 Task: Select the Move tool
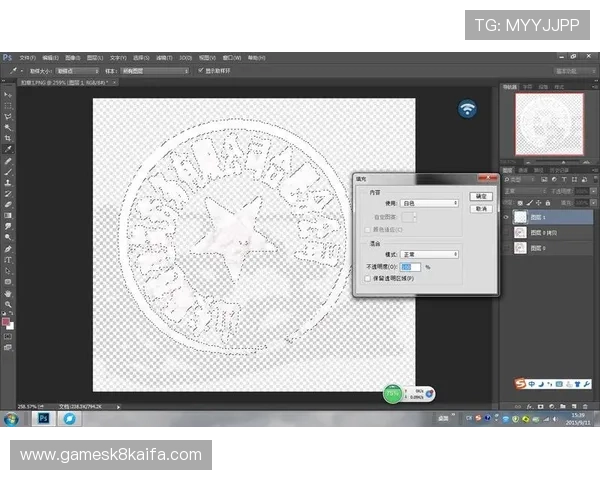click(x=8, y=94)
